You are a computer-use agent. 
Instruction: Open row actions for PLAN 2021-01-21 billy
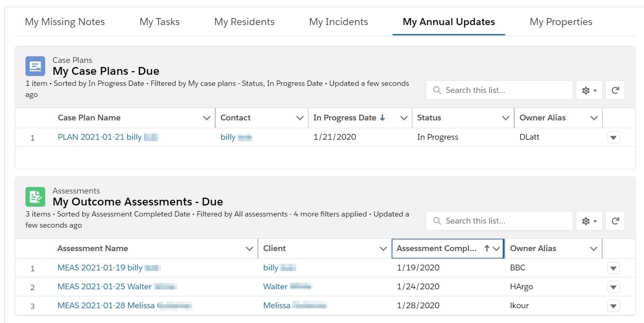613,138
